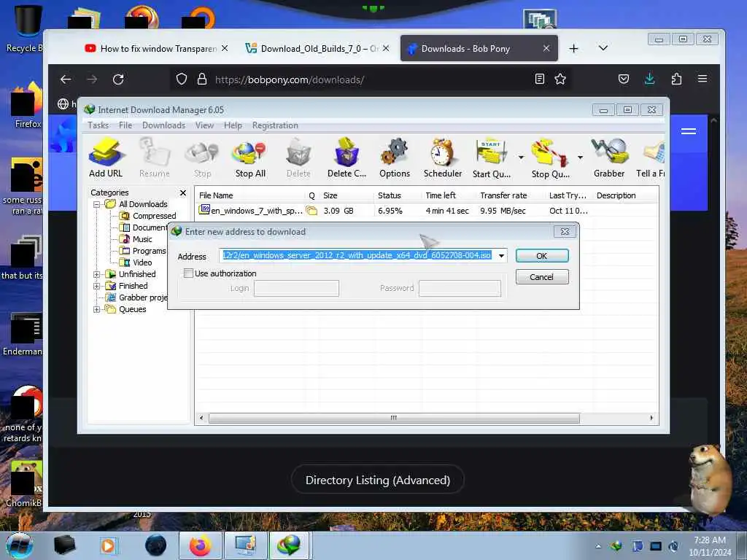Open the Recycle Bin desktop icon

click(27, 28)
